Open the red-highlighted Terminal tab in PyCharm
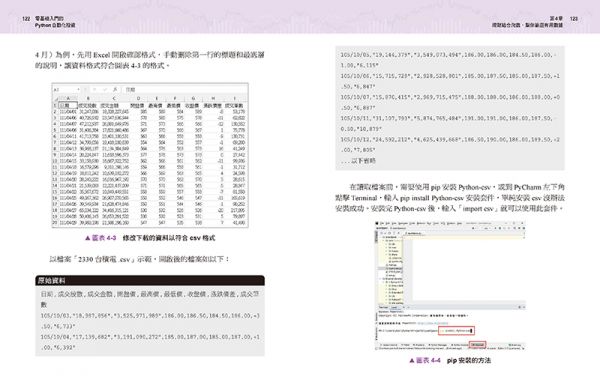600x388 pixels. pos(478,344)
